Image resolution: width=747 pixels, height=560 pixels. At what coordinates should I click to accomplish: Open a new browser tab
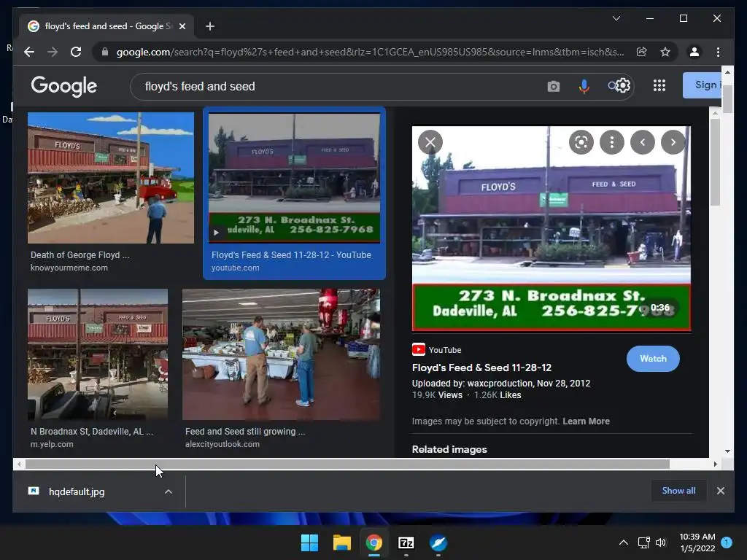pos(210,26)
